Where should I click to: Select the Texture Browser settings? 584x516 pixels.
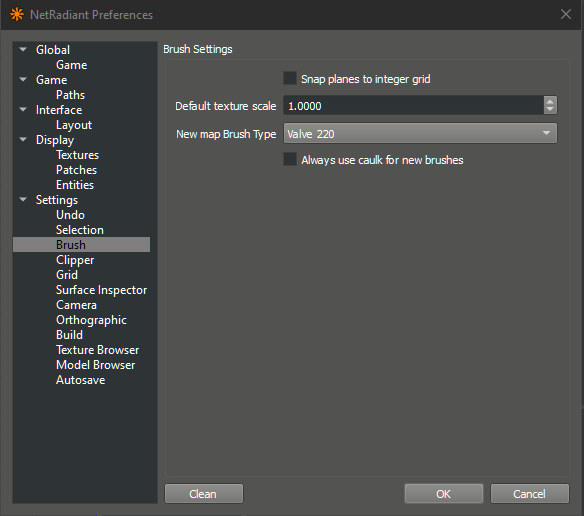(98, 350)
